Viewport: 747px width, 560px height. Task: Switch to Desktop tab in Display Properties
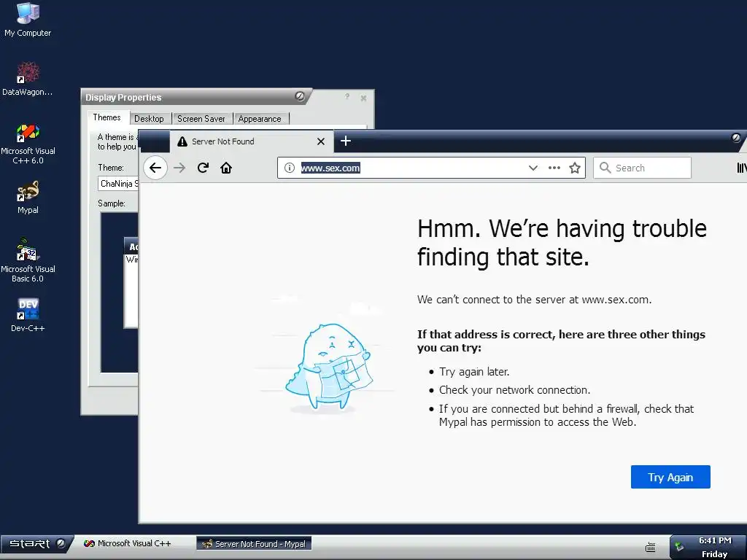coord(149,119)
